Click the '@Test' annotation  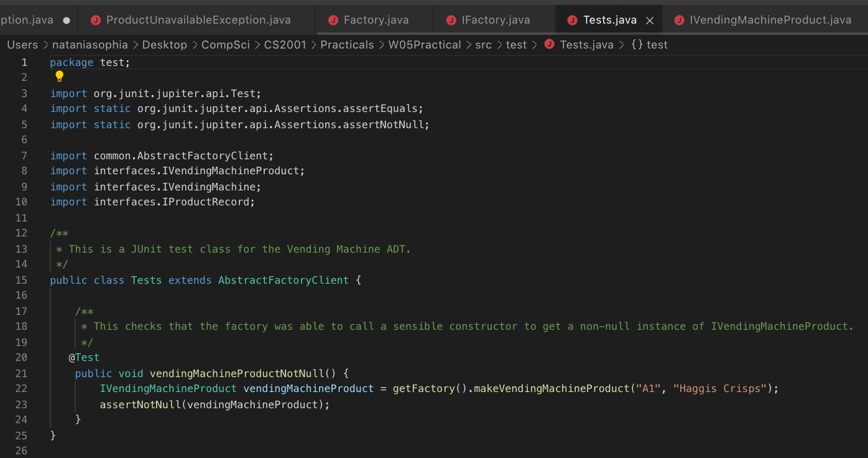[x=84, y=357]
